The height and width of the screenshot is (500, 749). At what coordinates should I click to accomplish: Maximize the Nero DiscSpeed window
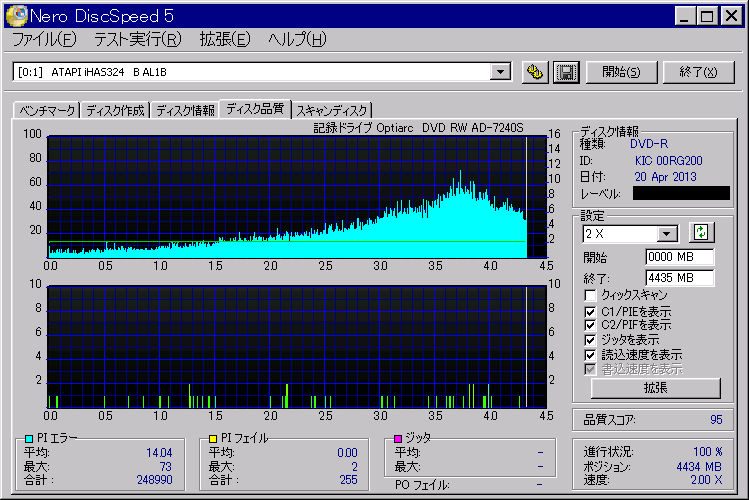(707, 16)
